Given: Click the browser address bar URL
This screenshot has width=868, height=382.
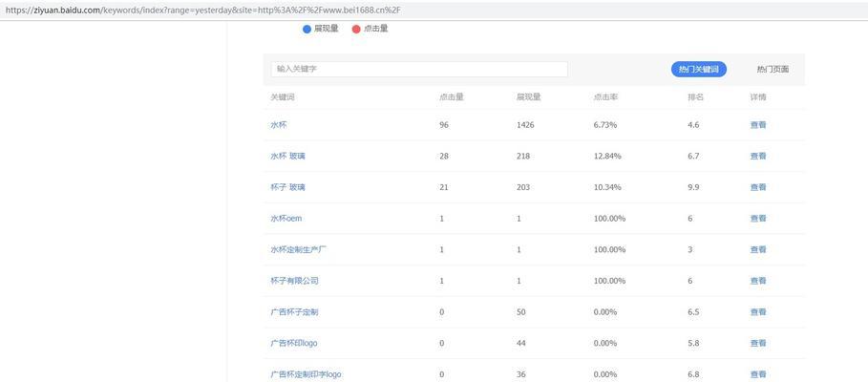Looking at the screenshot, I should pyautogui.click(x=203, y=10).
